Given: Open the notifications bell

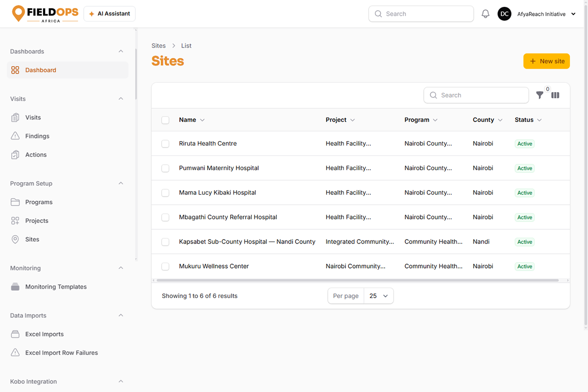Looking at the screenshot, I should pyautogui.click(x=486, y=14).
